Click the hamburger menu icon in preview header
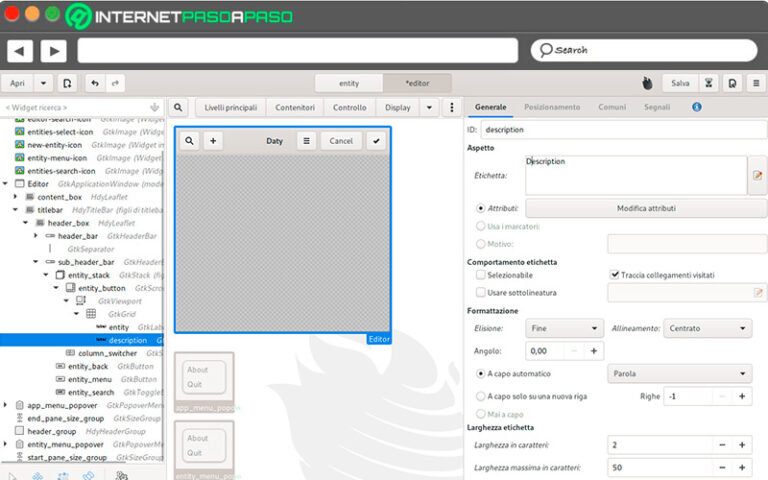This screenshot has height=480, width=768. [306, 141]
